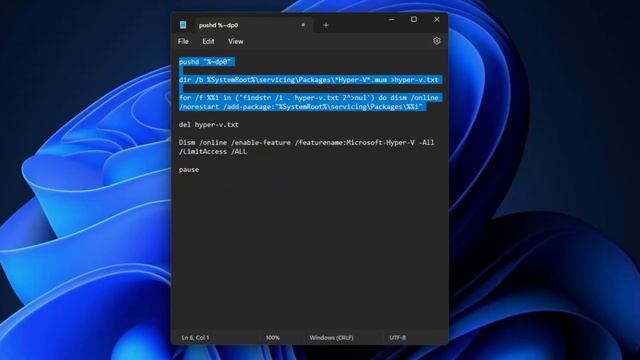Open Notepad settings gear icon
The image size is (640, 360).
(437, 41)
